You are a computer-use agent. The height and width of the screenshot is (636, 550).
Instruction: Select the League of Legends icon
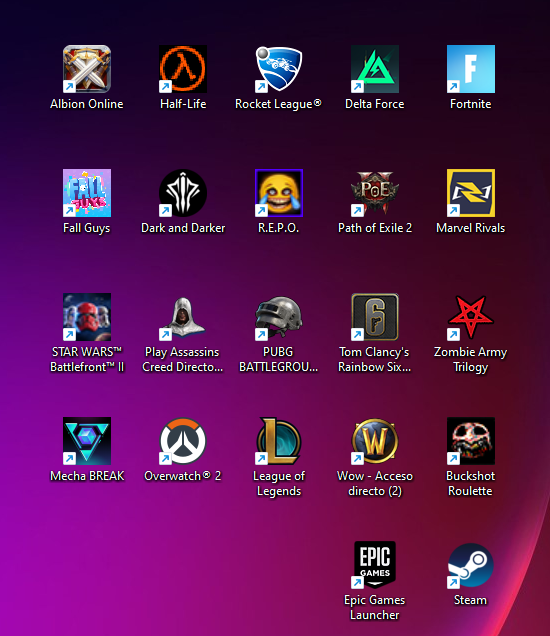pyautogui.click(x=279, y=441)
